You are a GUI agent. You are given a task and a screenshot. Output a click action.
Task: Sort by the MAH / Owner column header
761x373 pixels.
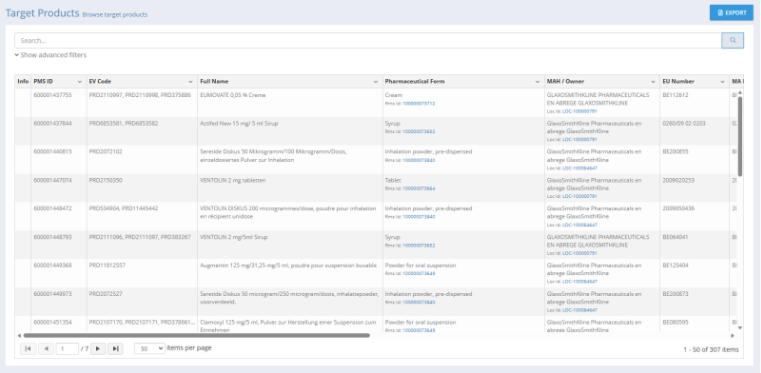(x=565, y=81)
